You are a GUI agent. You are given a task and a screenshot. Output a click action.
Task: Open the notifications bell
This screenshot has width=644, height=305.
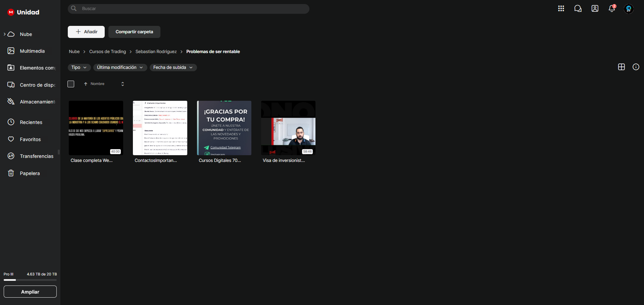point(611,9)
